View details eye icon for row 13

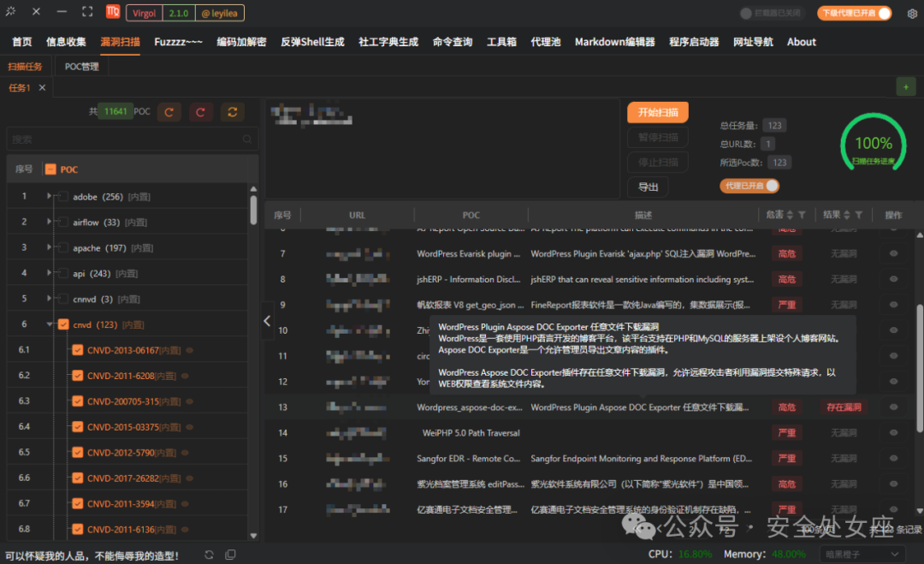(893, 407)
